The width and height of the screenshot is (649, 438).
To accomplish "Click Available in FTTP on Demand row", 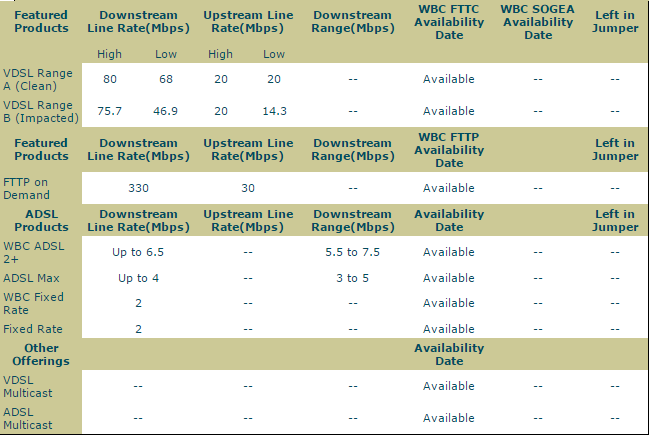I will click(449, 188).
